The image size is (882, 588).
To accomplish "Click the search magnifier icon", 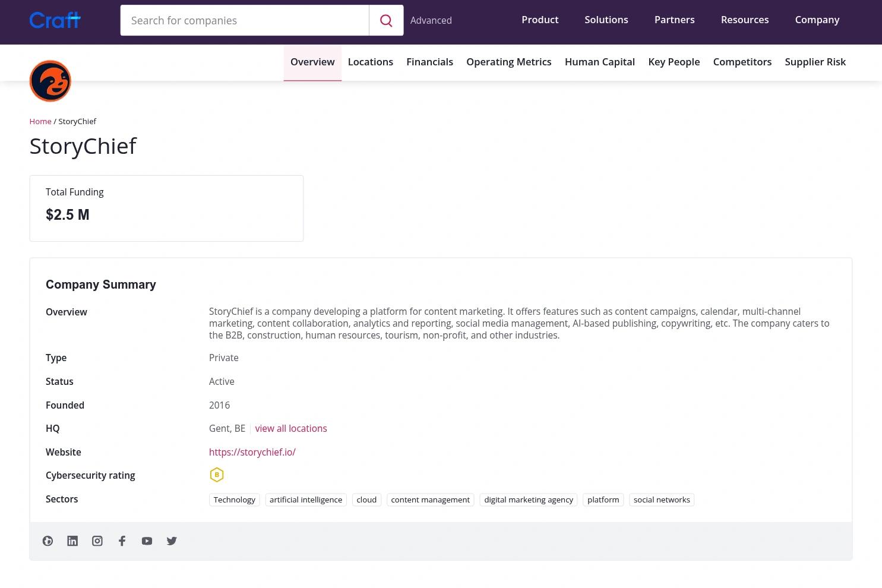I will [386, 20].
